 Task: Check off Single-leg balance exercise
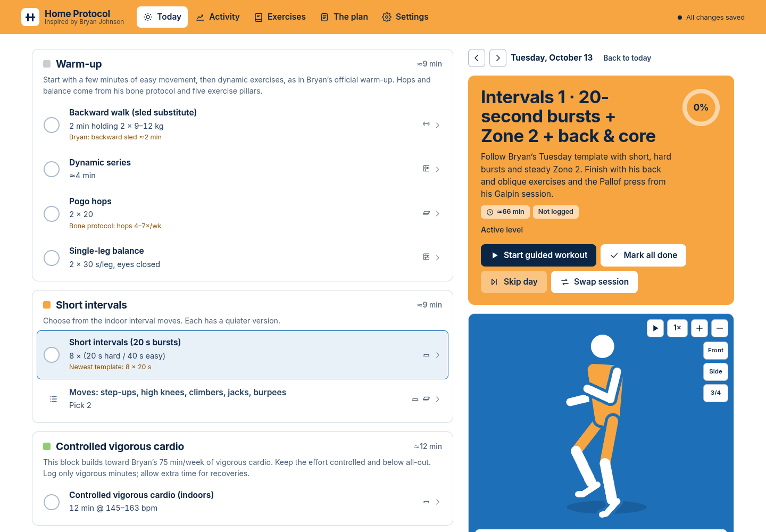pyautogui.click(x=52, y=258)
